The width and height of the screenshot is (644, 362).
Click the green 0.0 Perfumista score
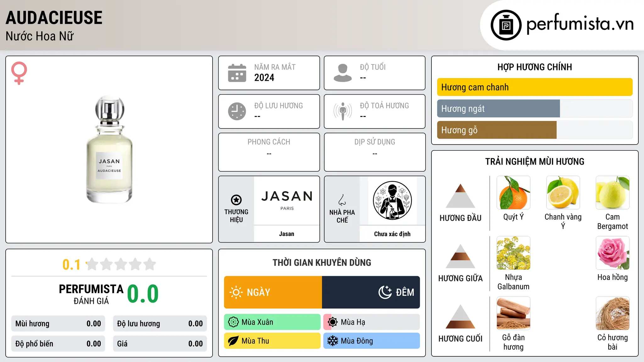point(143,294)
